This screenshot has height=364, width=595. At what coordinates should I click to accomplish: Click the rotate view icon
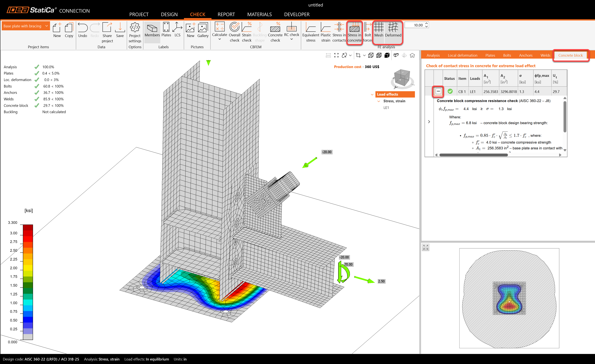[345, 55]
